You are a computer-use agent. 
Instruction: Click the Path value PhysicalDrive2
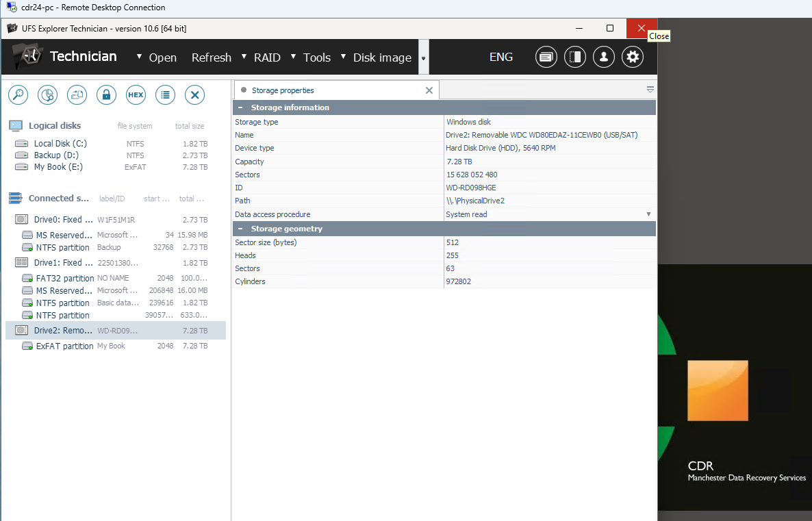475,201
